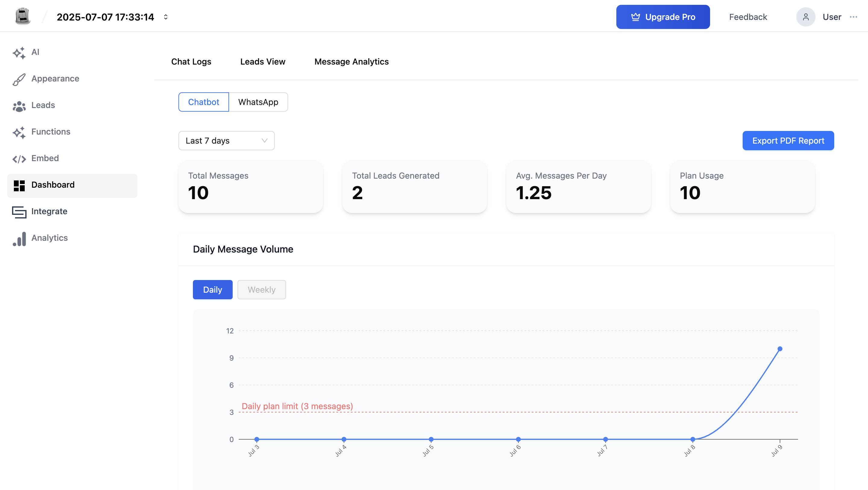
Task: Switch chart view to Weekly
Action: [x=262, y=290]
